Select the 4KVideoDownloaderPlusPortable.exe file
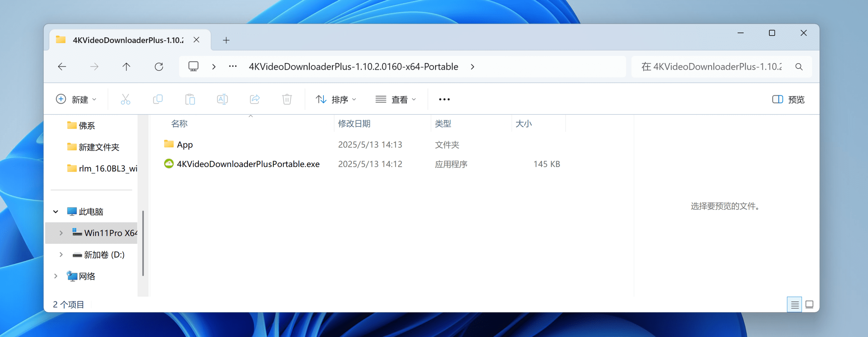The width and height of the screenshot is (868, 337). tap(248, 164)
